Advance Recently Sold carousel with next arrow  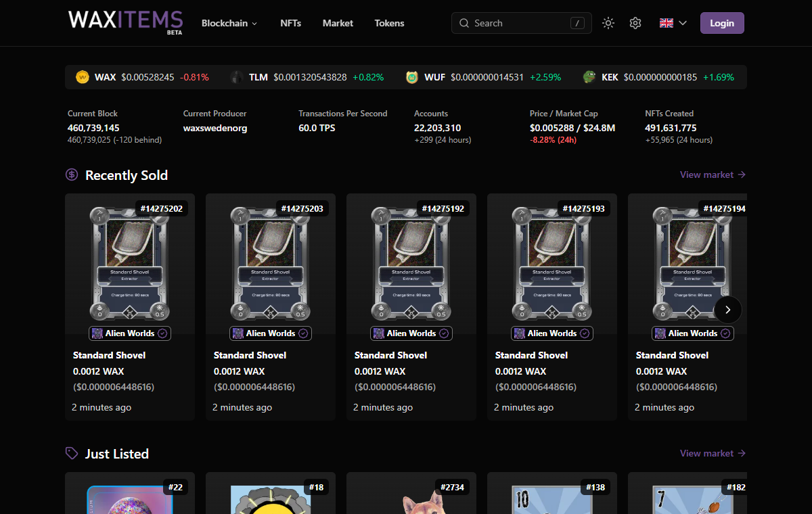tap(727, 310)
